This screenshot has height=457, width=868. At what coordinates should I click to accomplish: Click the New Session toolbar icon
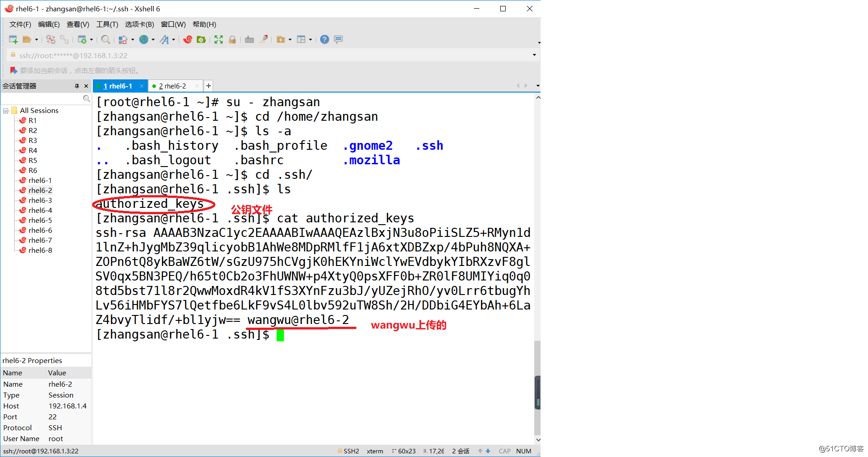(13, 39)
